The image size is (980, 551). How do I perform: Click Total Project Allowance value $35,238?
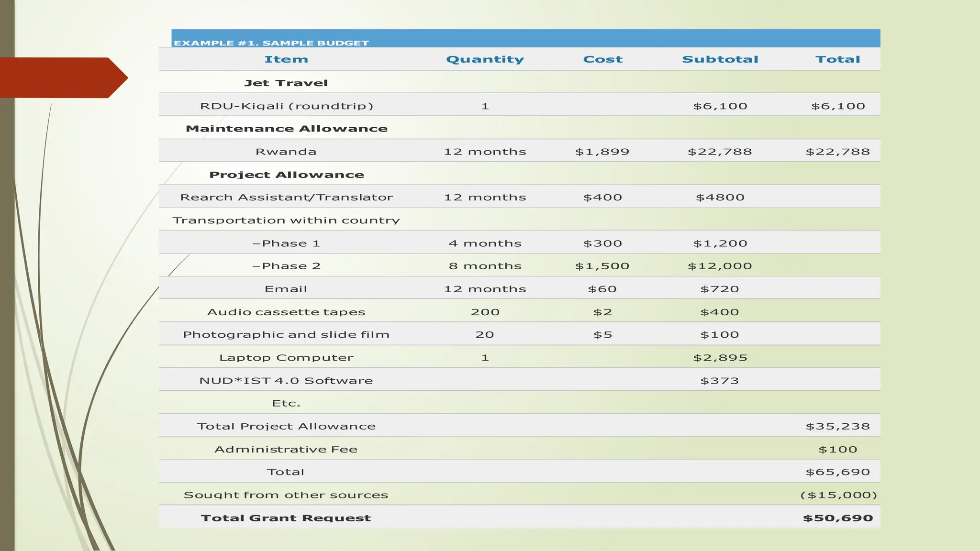[x=837, y=426]
